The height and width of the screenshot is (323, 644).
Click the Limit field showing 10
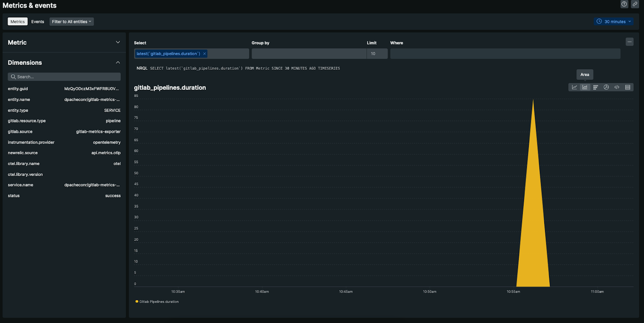377,54
